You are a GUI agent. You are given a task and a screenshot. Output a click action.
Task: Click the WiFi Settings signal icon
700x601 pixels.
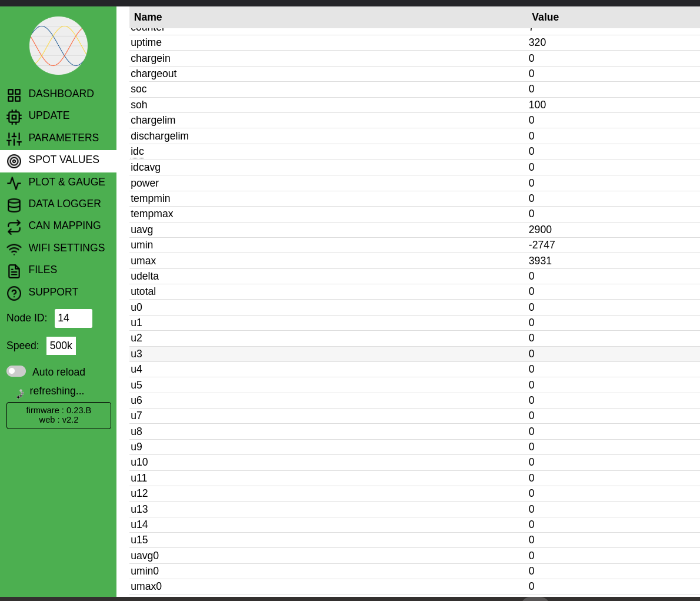[x=14, y=249]
